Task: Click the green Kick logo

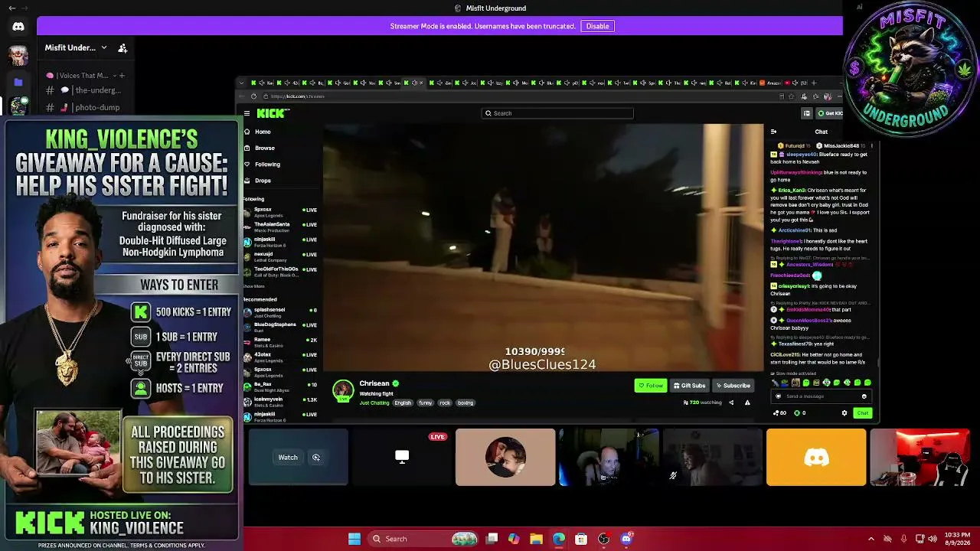Action: point(273,113)
